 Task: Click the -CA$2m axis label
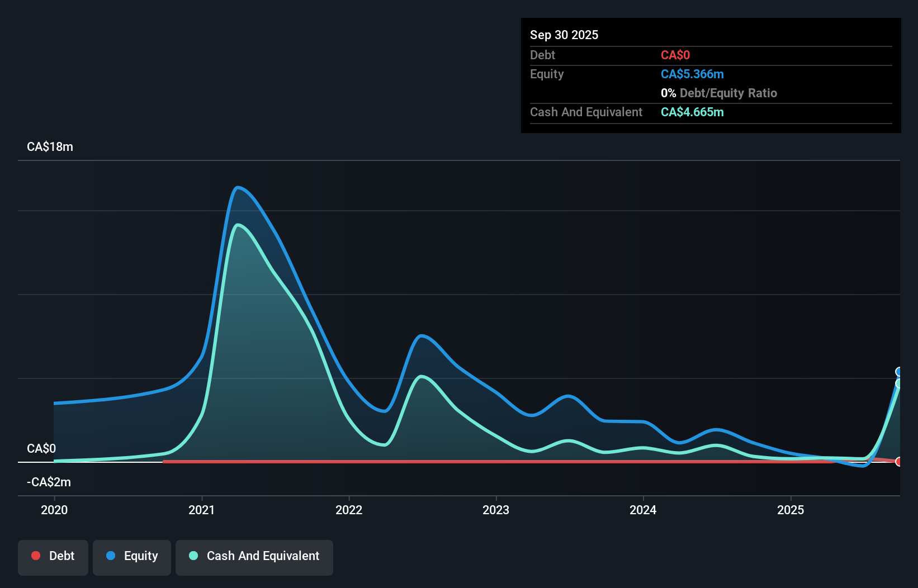[x=49, y=482]
